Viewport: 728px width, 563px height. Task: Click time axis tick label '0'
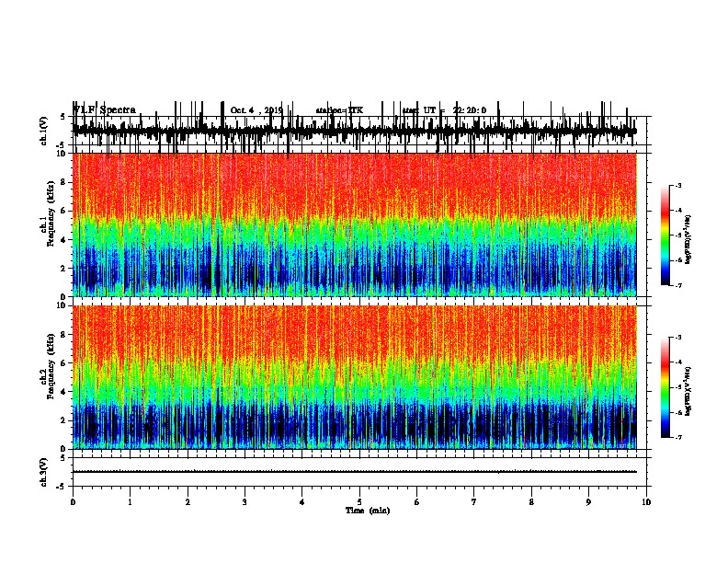73,502
